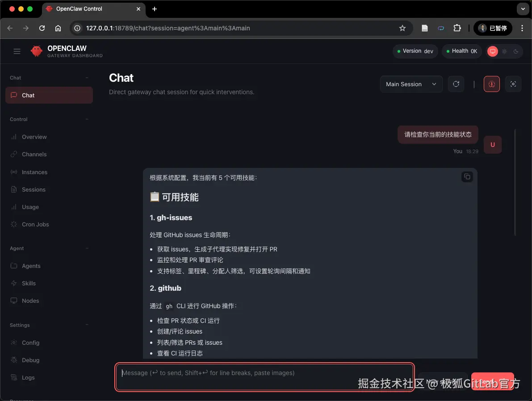
Task: Open the Main Session dropdown
Action: [411, 84]
